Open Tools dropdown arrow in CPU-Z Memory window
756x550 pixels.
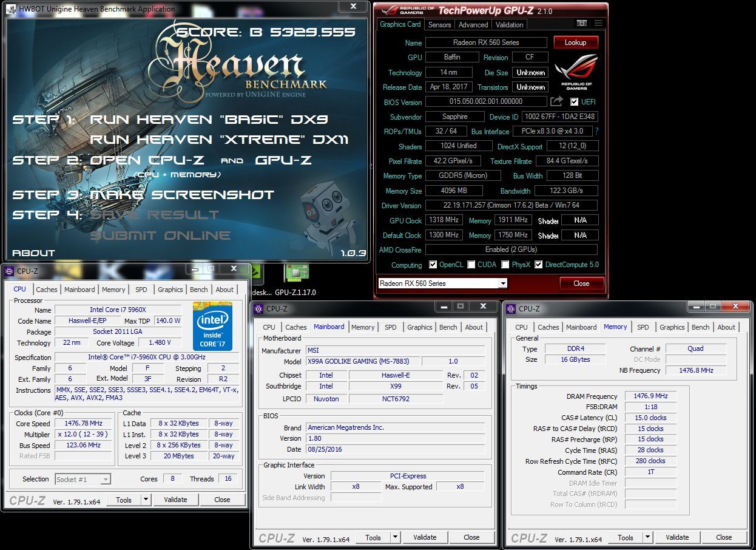(x=647, y=537)
